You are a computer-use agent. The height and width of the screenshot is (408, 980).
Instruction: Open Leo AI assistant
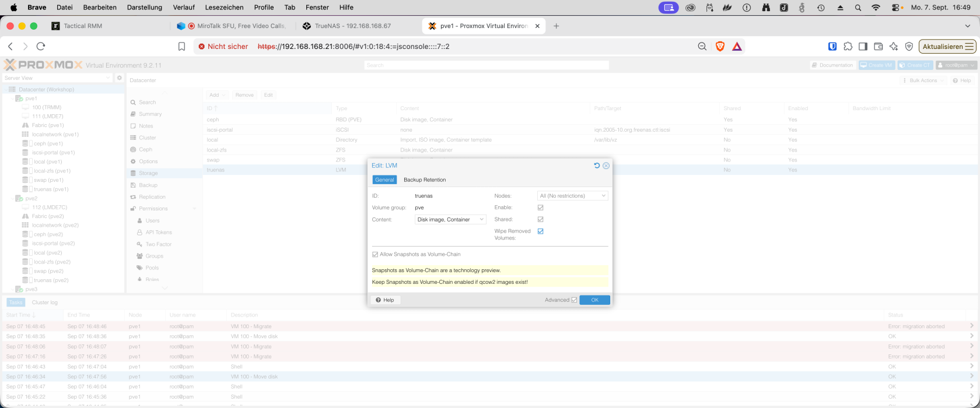(894, 46)
